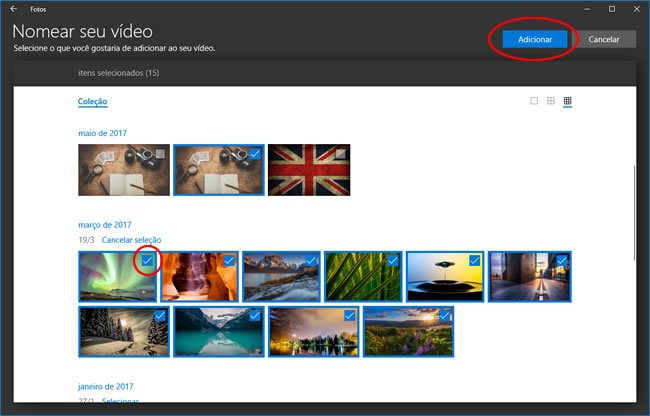650x416 pixels.
Task: Switch to medium grid view icon
Action: pos(551,101)
